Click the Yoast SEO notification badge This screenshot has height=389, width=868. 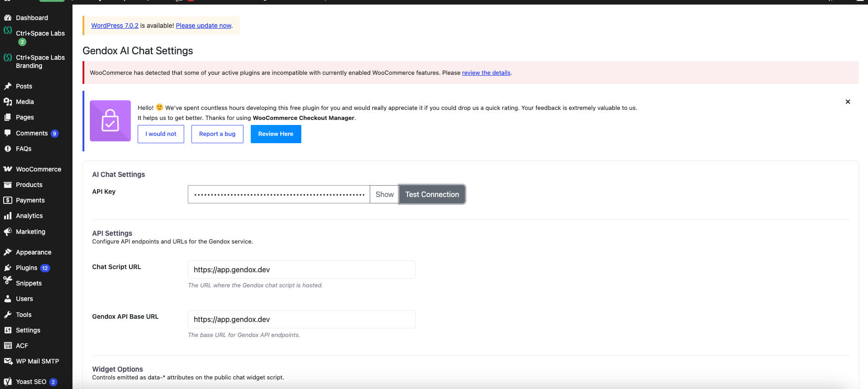(x=53, y=382)
